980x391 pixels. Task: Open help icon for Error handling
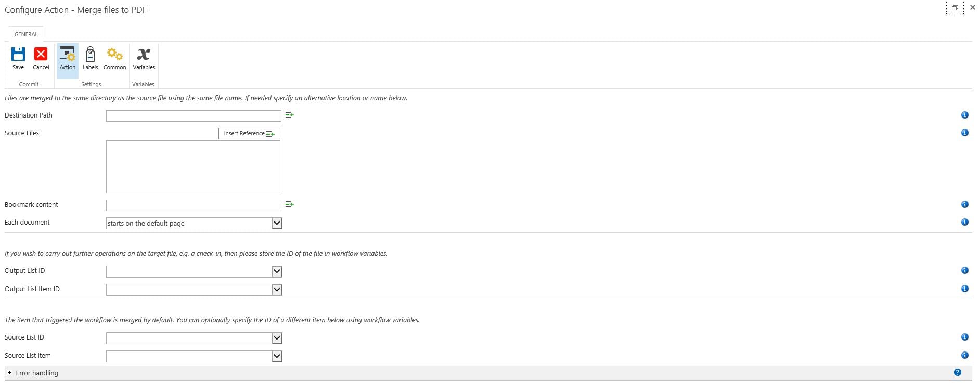957,372
